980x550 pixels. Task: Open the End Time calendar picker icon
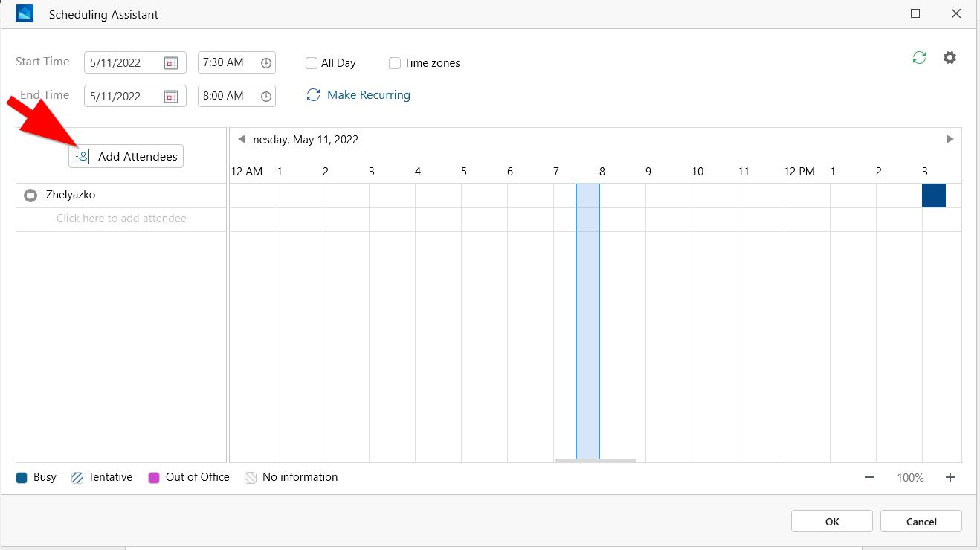[171, 96]
